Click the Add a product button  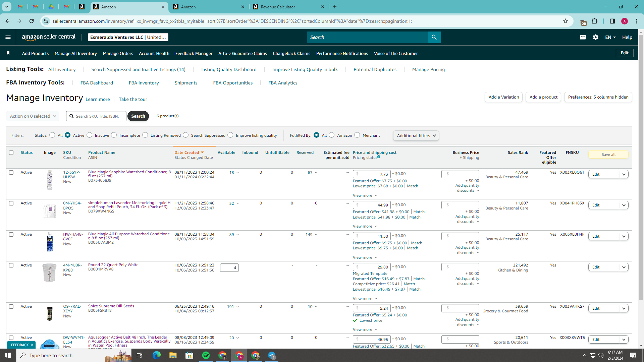tap(543, 97)
